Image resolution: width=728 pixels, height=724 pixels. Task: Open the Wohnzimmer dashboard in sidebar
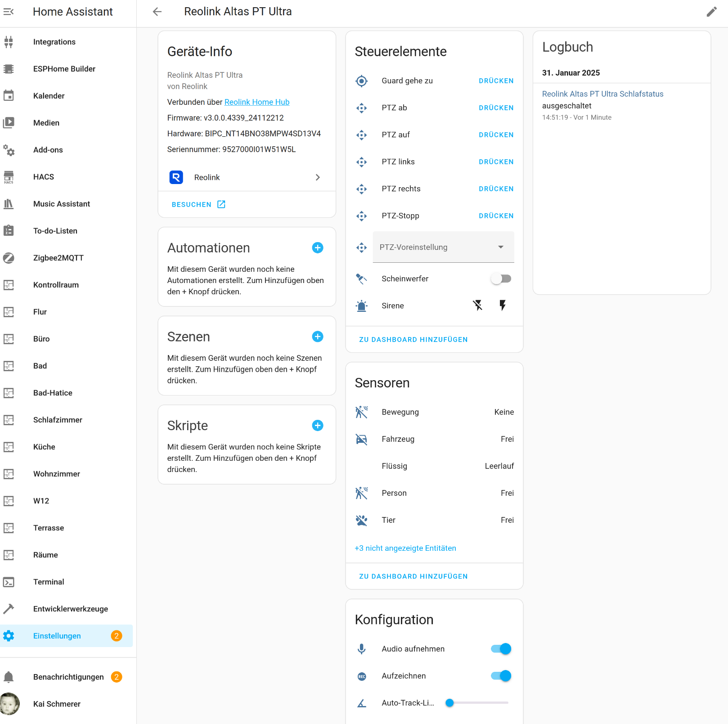[x=67, y=474]
